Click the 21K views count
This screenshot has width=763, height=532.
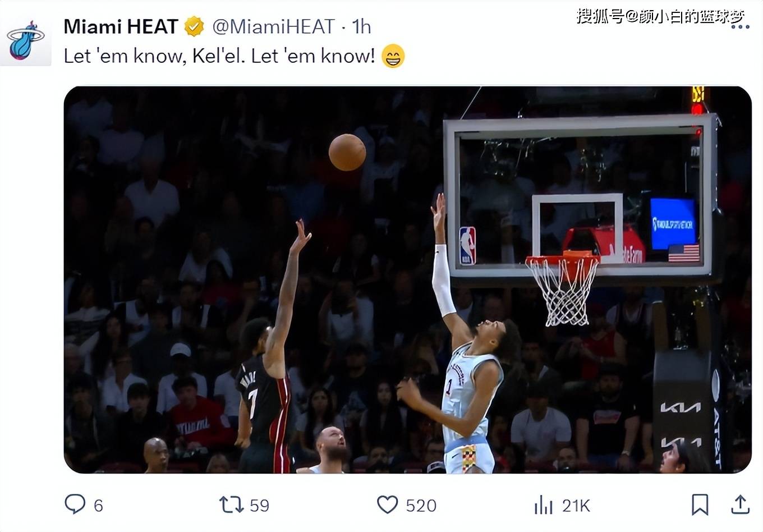pos(576,506)
